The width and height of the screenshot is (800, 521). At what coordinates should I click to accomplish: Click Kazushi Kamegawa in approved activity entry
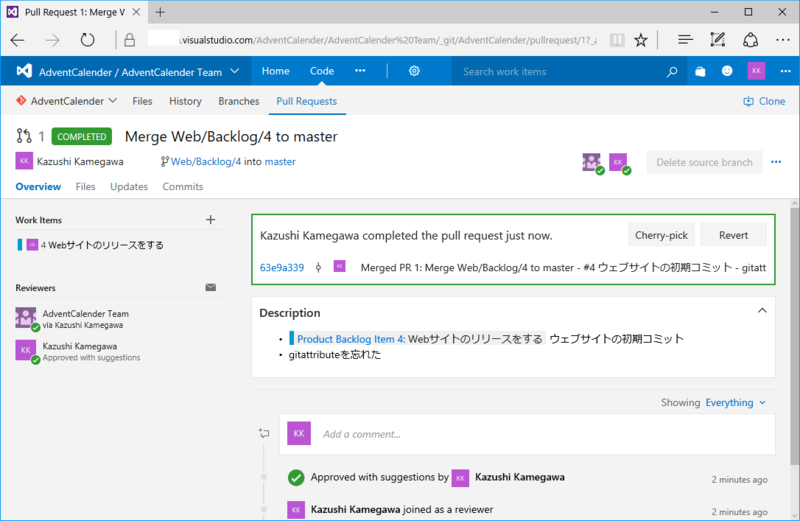[519, 477]
